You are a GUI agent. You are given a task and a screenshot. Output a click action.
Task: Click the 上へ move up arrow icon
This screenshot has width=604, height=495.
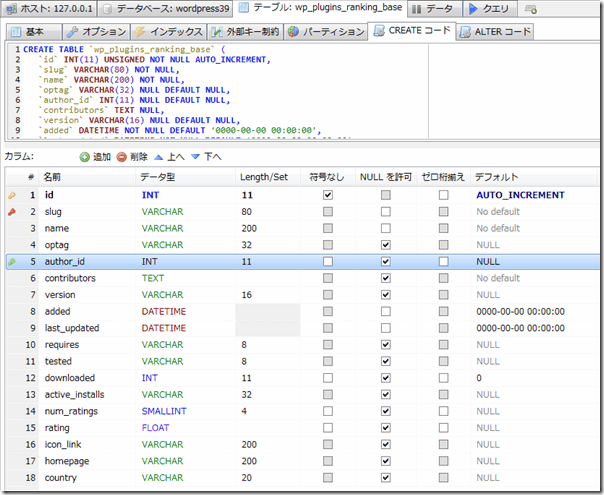158,157
